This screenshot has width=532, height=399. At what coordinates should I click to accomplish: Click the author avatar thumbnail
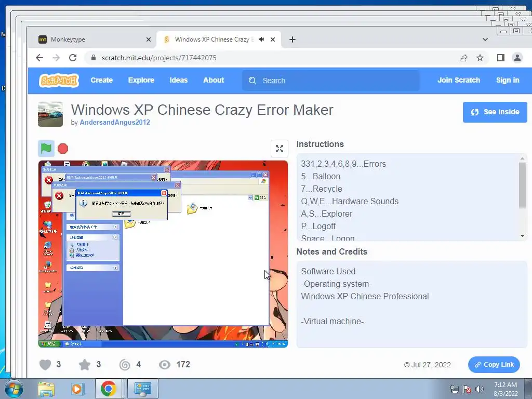(50, 114)
